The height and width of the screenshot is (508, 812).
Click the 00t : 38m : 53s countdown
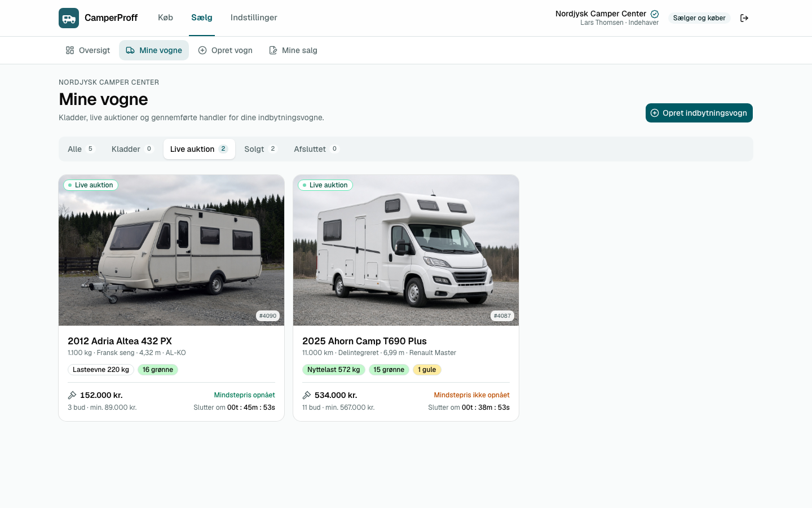(x=486, y=408)
